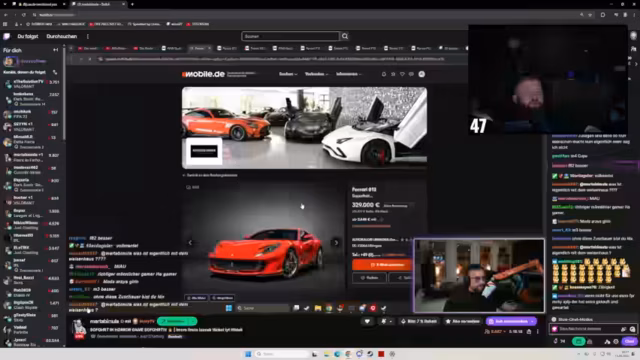
Task: Click the purple Chat send button
Action: point(629,341)
